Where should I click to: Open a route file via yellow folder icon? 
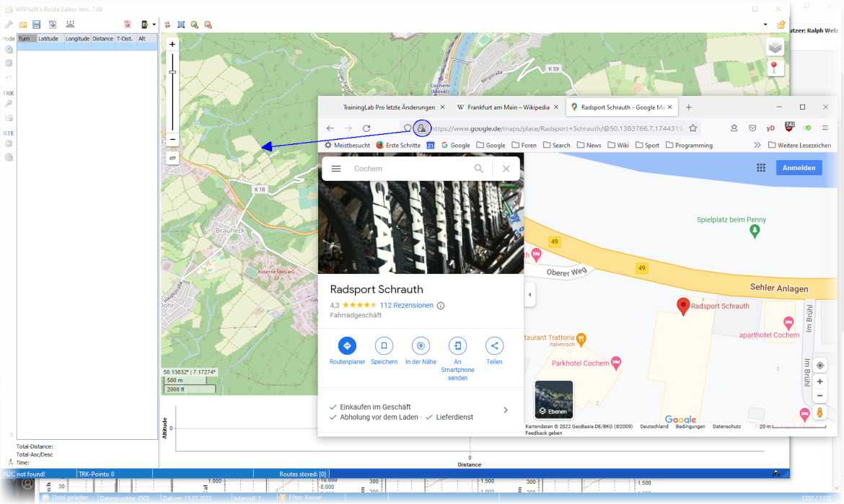[x=23, y=25]
